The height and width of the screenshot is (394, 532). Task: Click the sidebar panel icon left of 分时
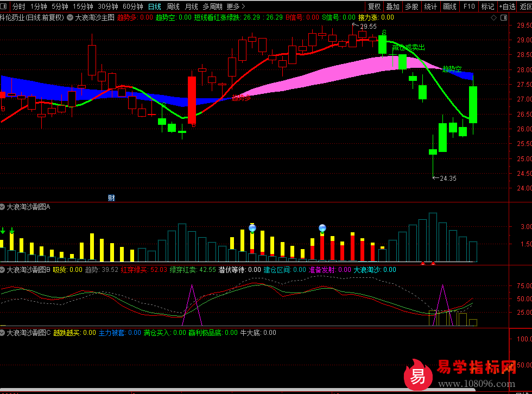pos(3,6)
